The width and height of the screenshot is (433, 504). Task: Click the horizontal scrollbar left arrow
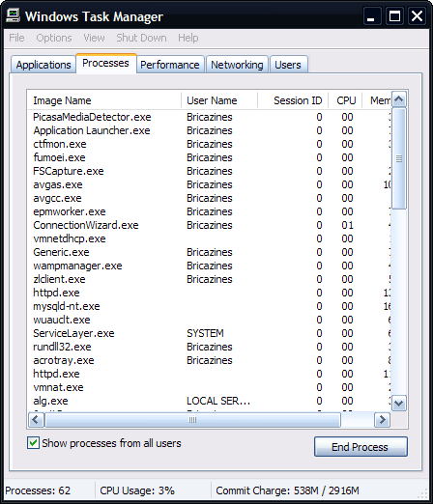tap(36, 420)
